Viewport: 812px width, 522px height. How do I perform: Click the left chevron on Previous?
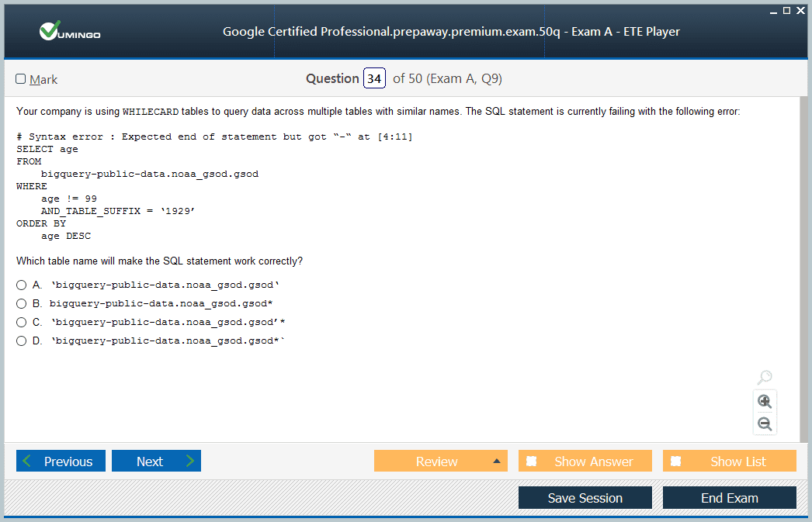(27, 461)
